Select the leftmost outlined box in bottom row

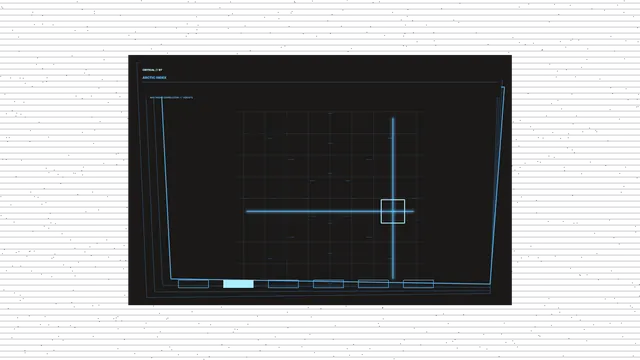point(193,284)
